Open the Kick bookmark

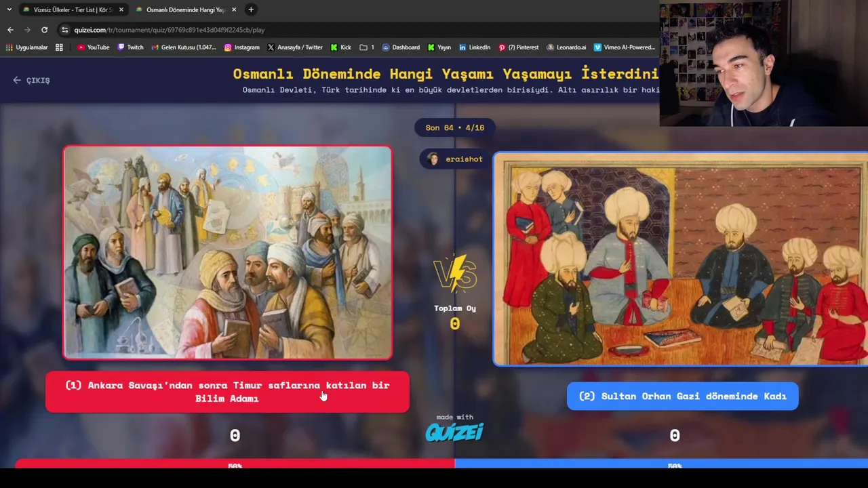(340, 47)
